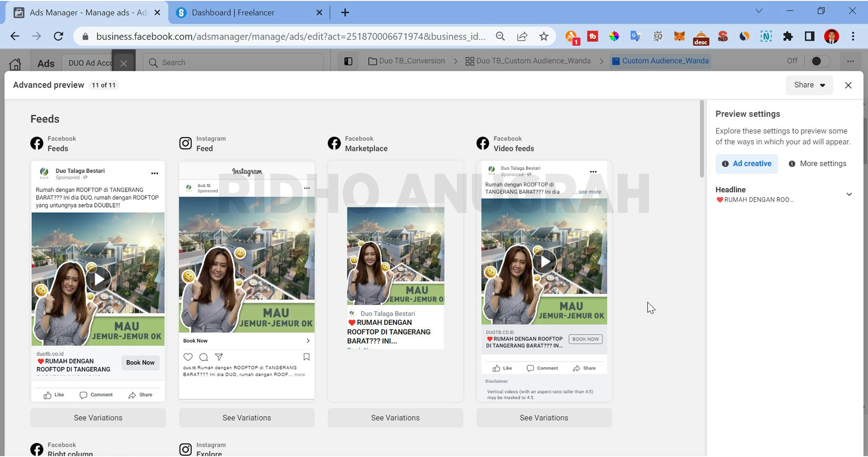Viewport: 868px width, 457px height.
Task: Click the browser address bar URL
Action: pyautogui.click(x=290, y=36)
